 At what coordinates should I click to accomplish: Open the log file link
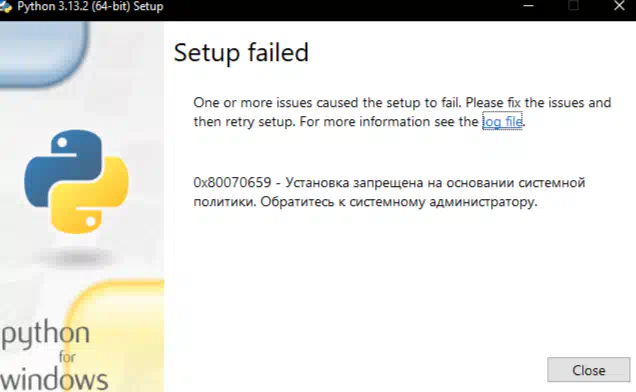click(502, 121)
